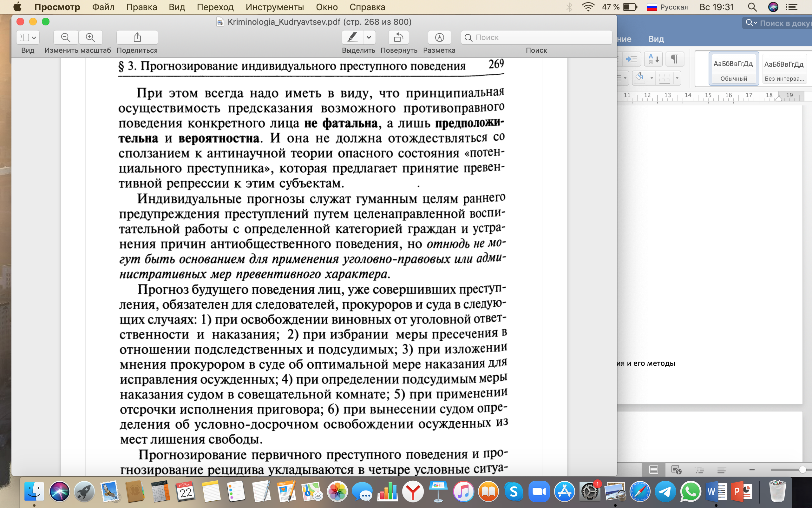
Task: Open PowerPoint from the Dock
Action: click(741, 491)
